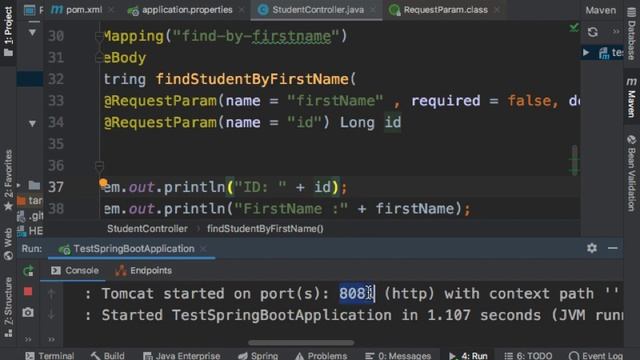Show more Maven toolbar actions
This screenshot has width=640, height=360.
pyautogui.click(x=616, y=31)
